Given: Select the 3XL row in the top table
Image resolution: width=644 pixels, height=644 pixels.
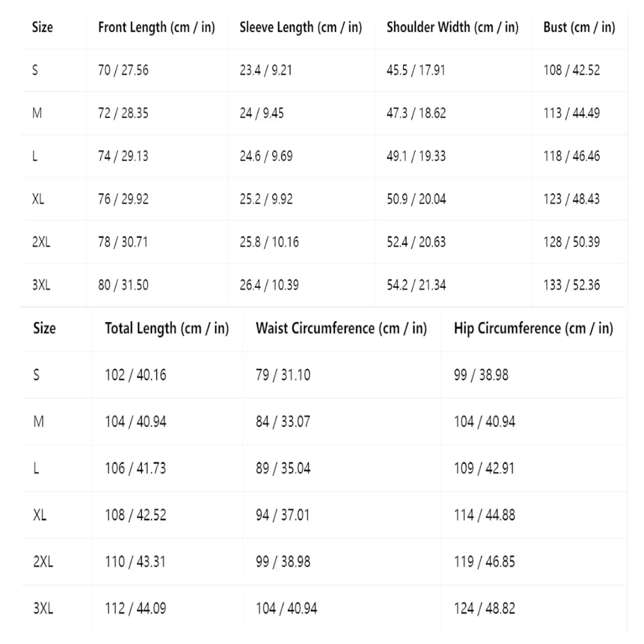Looking at the screenshot, I should (x=324, y=285).
